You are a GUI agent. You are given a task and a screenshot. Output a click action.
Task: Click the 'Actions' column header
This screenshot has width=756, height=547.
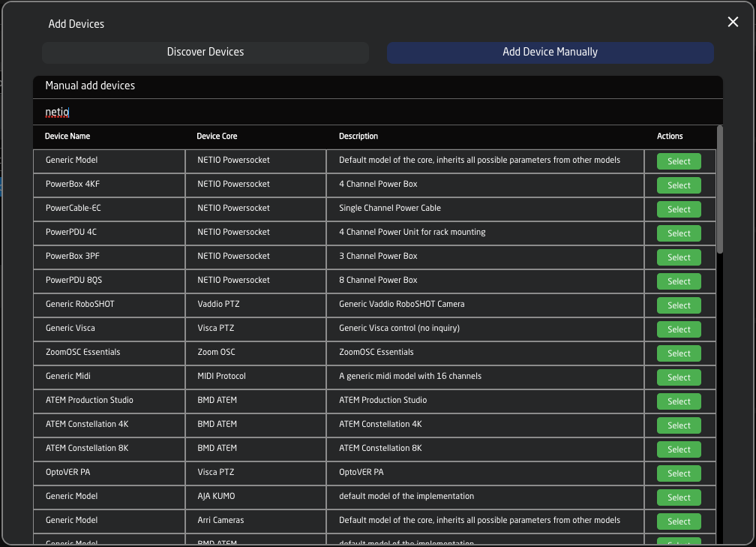[x=670, y=136]
